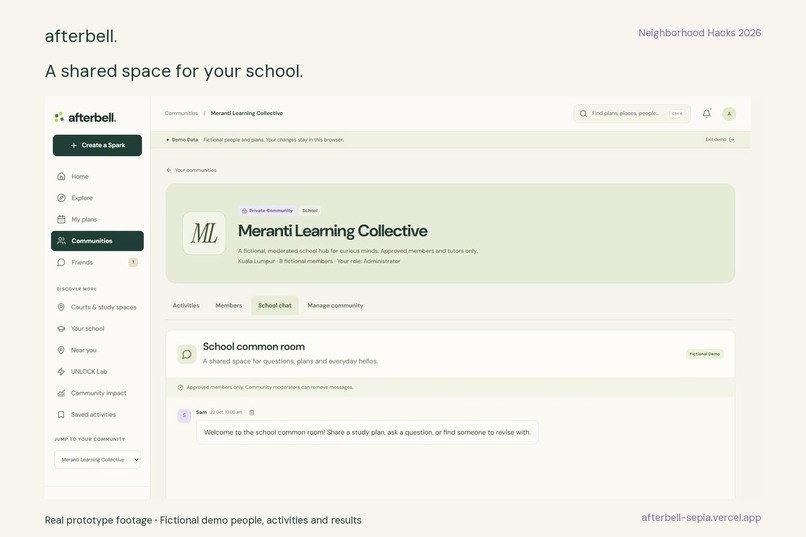Viewport: 806px width, 537px height.
Task: Expand the Meranti Learning Collective community dropdown
Action: pyautogui.click(x=97, y=460)
